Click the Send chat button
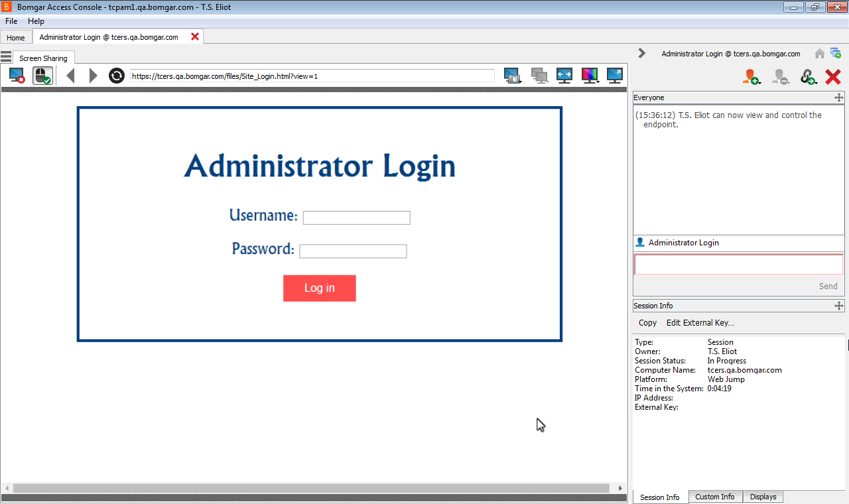The width and height of the screenshot is (849, 504). (x=828, y=286)
